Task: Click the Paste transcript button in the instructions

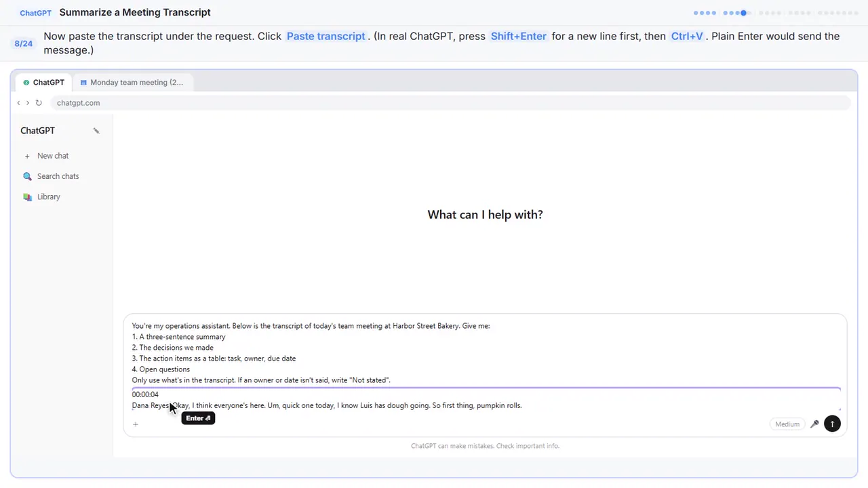Action: pyautogui.click(x=325, y=37)
